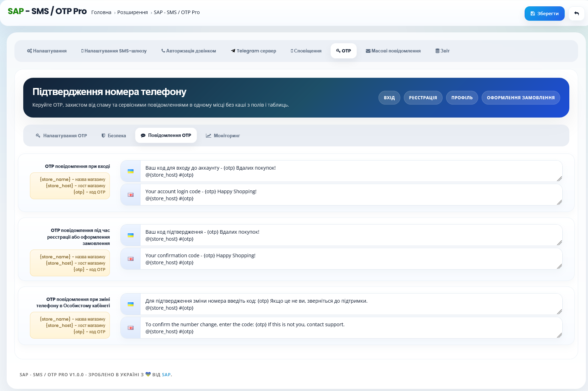This screenshot has width=588, height=391.
Task: Click the English flag icon for confirmation message
Action: click(x=131, y=259)
